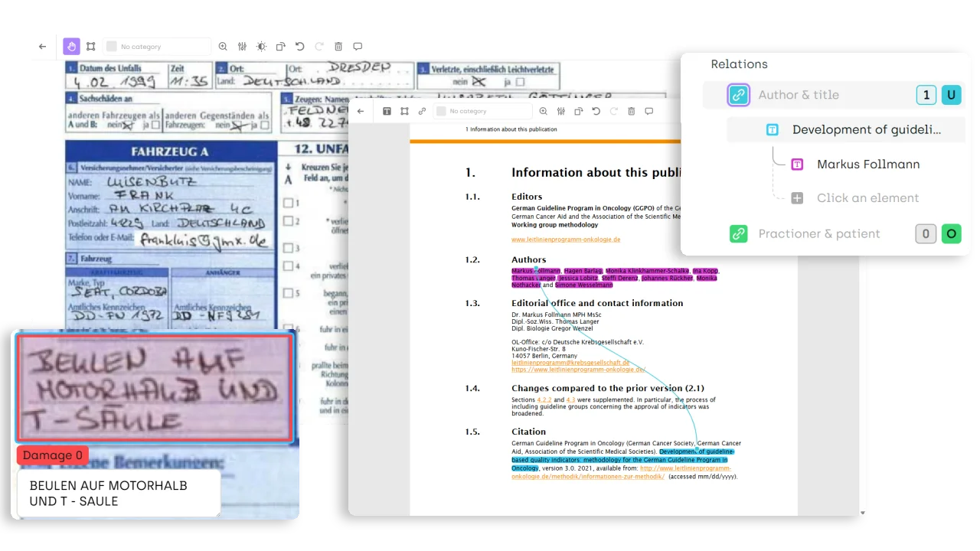Tick checkbox 3 in the Fahrzeug A column
980x551 pixels.
[x=288, y=248]
